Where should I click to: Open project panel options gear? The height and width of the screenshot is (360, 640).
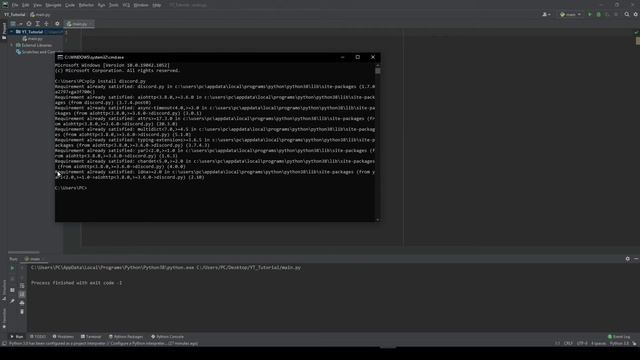coord(57,24)
